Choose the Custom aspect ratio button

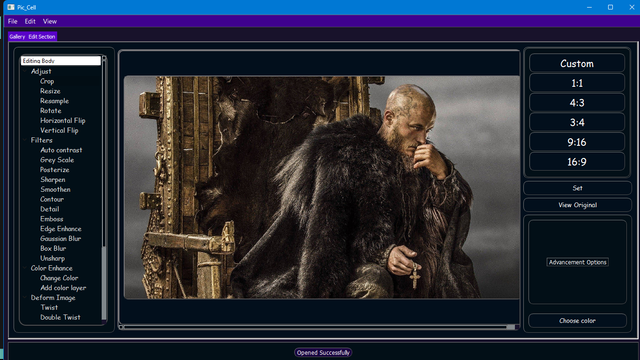[577, 64]
